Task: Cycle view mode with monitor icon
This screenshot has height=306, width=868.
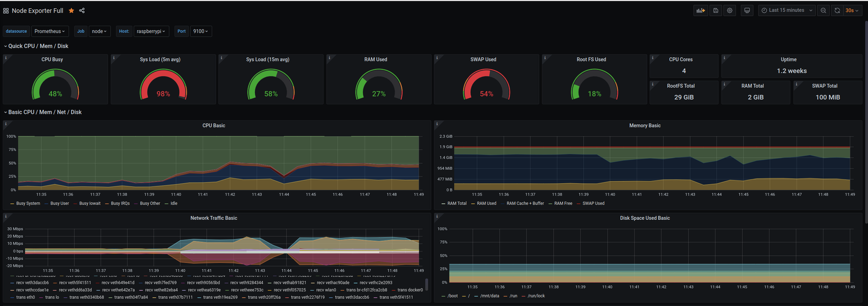Action: (747, 10)
